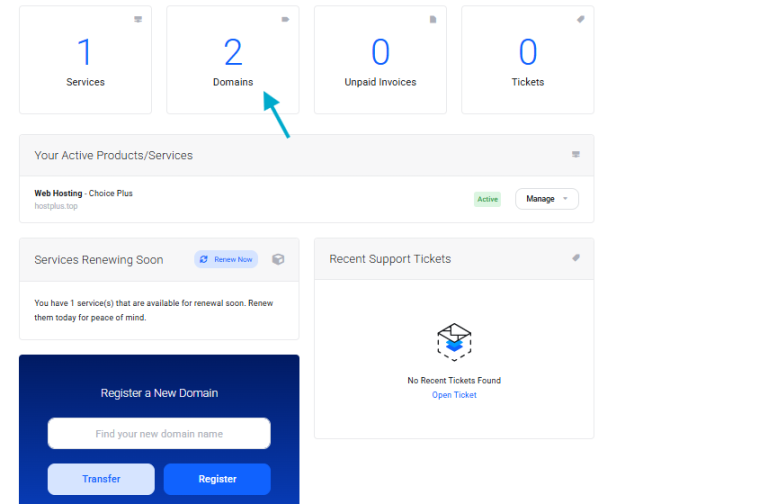Click the Register button
The height and width of the screenshot is (504, 768).
[217, 479]
